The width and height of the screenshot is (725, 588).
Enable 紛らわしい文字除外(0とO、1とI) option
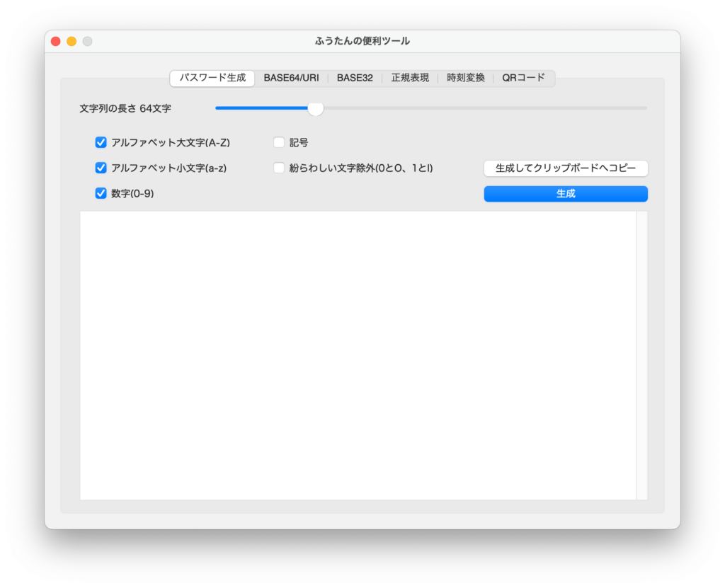coord(279,168)
